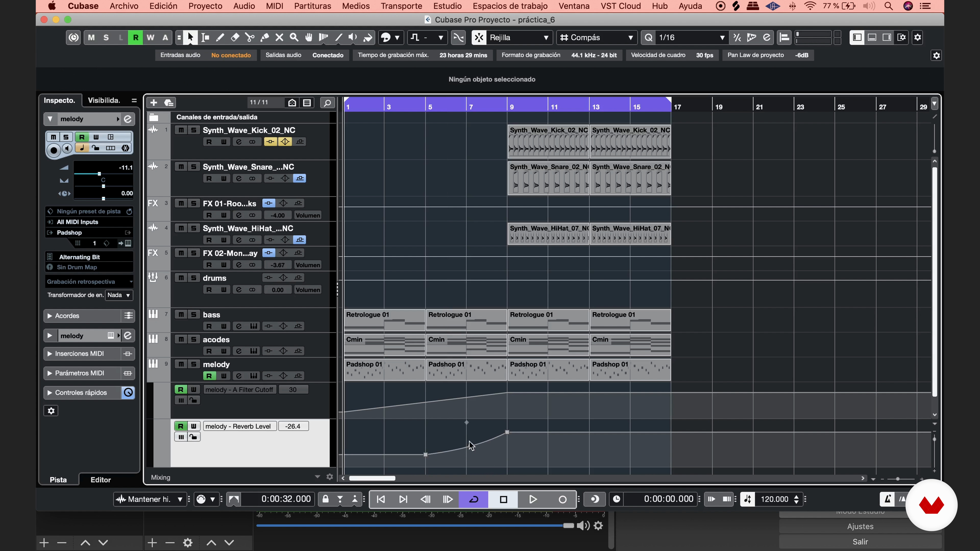This screenshot has width=980, height=551.
Task: Select the Range Selection tool
Action: pyautogui.click(x=205, y=37)
